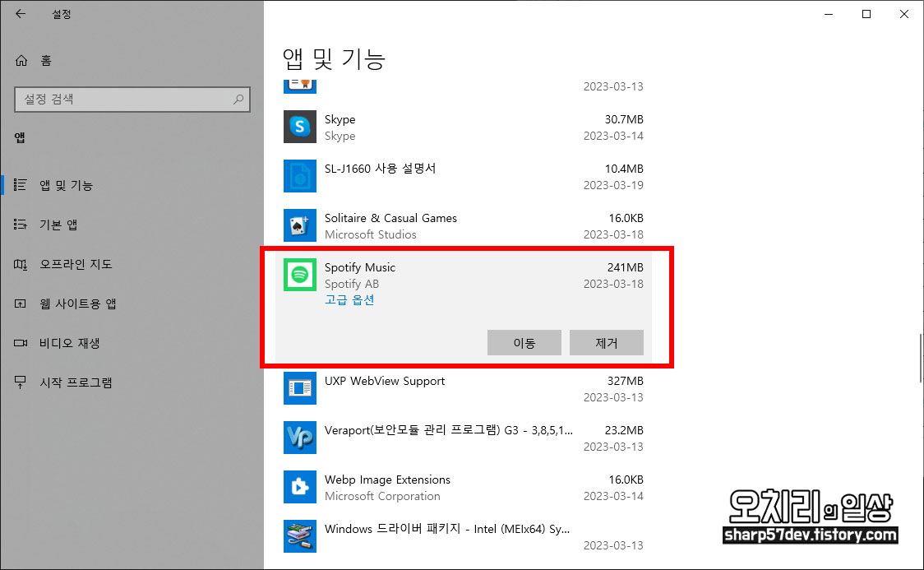Close the 설정 window
The width and height of the screenshot is (924, 570).
(904, 14)
